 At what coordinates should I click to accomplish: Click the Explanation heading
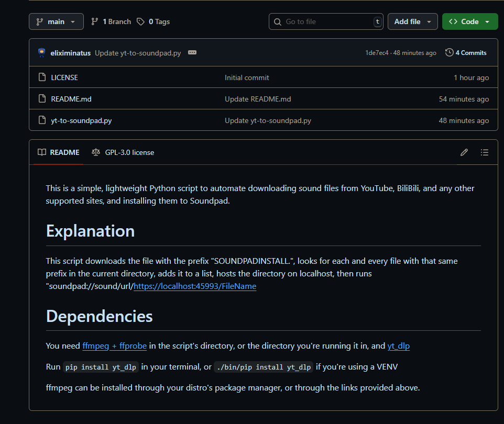tap(90, 231)
